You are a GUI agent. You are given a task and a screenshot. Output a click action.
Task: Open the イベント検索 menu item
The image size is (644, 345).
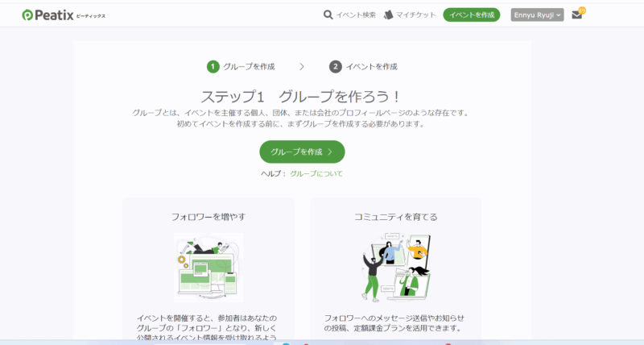click(x=356, y=15)
